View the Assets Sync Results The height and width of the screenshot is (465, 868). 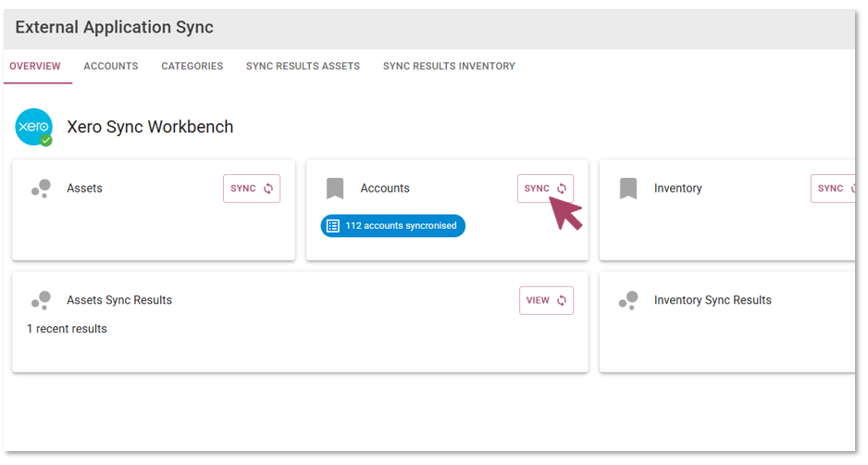(546, 300)
